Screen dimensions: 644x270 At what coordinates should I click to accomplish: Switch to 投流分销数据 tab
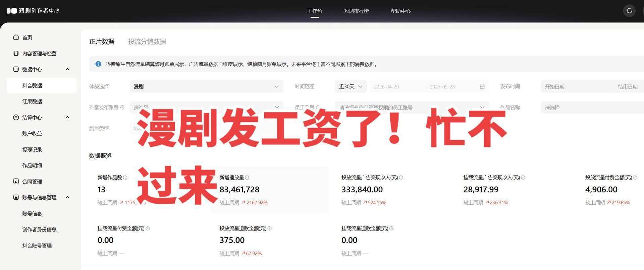coord(147,42)
